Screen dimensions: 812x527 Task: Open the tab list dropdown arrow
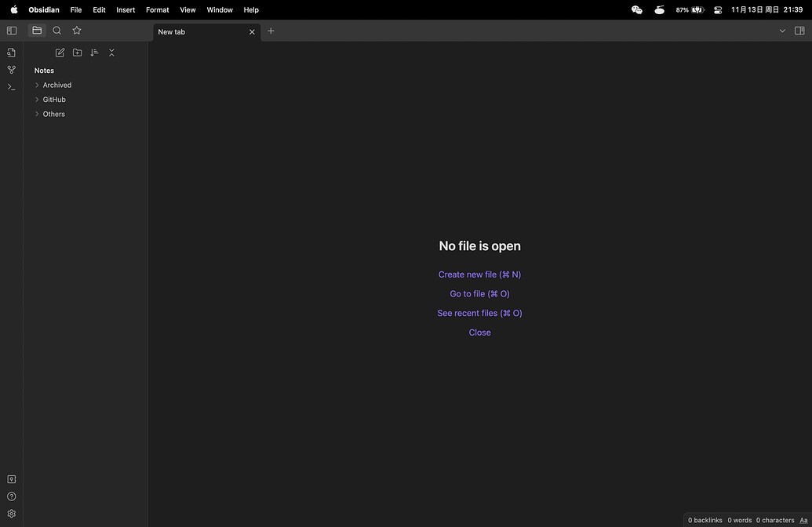tap(782, 30)
